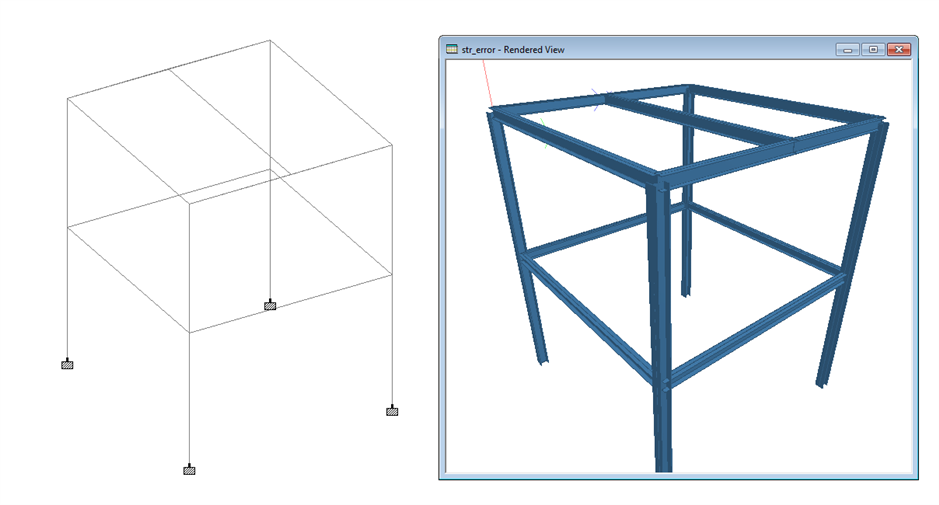Screen dimensions: 939x505
Task: Maximize the Rendered View window
Action: click(x=873, y=50)
